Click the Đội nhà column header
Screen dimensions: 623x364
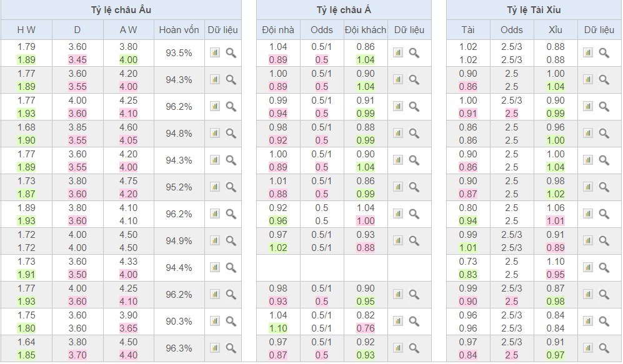coord(278,30)
